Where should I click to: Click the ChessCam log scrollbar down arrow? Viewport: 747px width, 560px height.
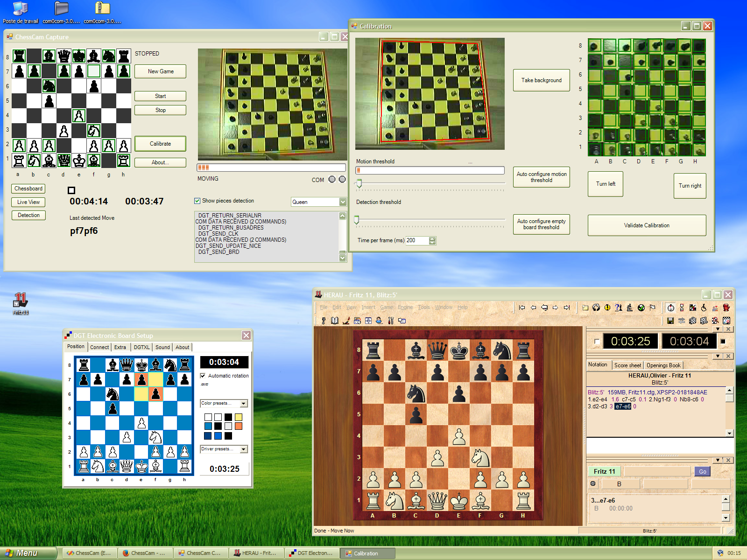pyautogui.click(x=343, y=258)
